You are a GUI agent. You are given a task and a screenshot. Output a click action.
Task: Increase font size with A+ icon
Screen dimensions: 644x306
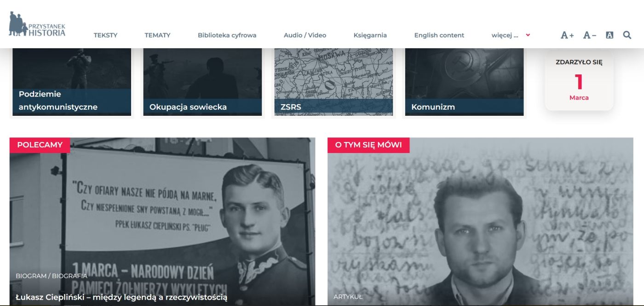click(x=567, y=35)
